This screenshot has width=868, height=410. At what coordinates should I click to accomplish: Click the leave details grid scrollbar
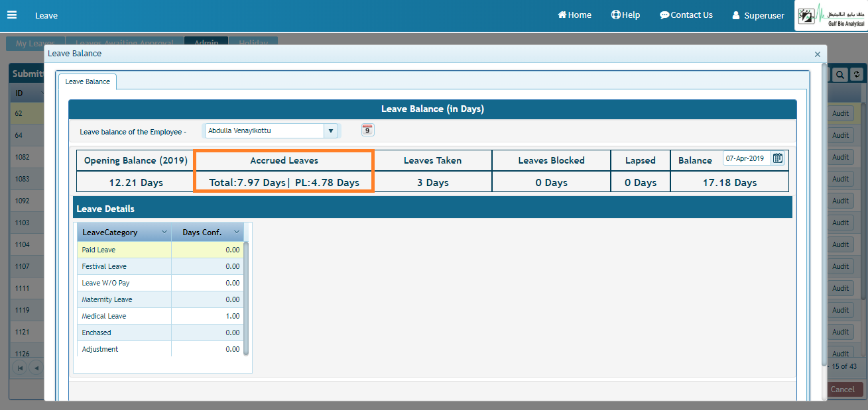246,298
